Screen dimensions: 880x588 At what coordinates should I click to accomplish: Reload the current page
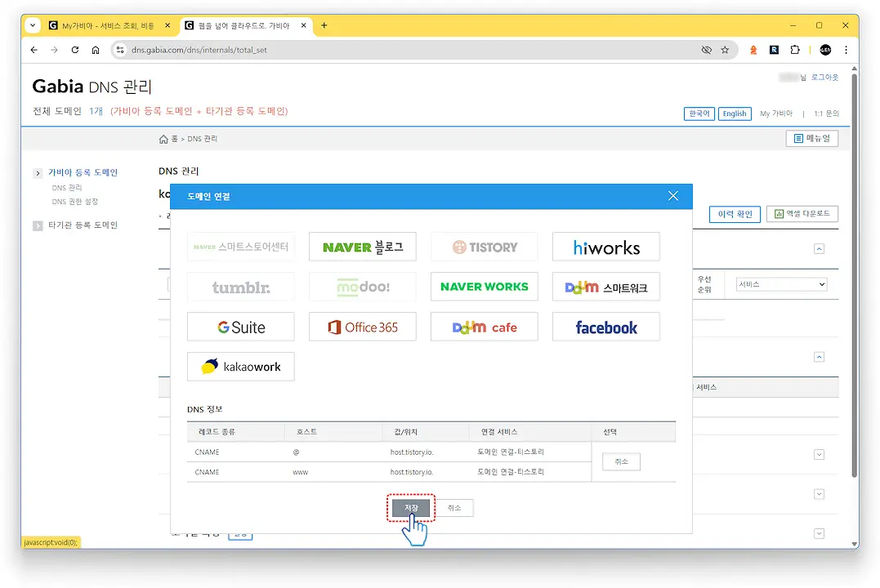tap(75, 50)
